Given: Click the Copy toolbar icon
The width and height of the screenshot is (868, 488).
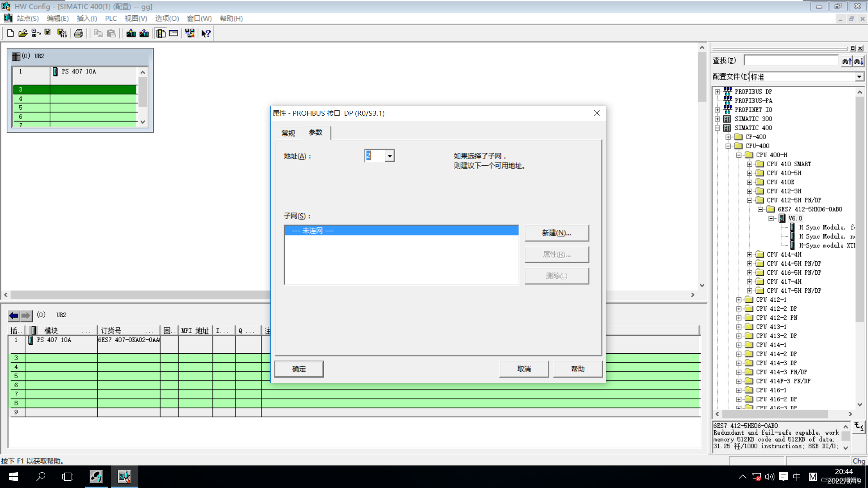Looking at the screenshot, I should (x=99, y=33).
